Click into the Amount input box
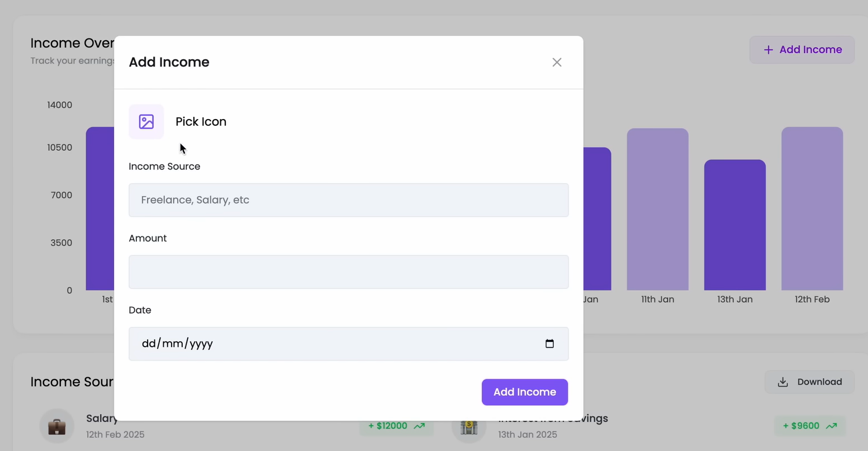 [x=348, y=272]
